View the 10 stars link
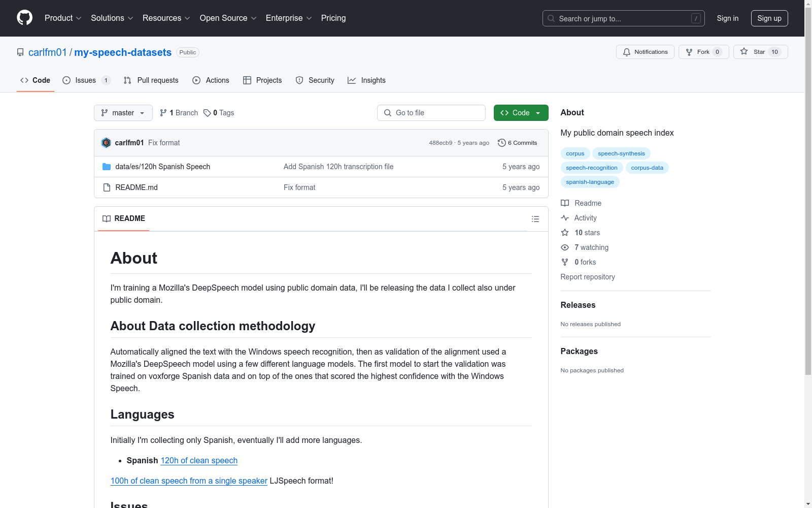The width and height of the screenshot is (812, 508). [x=581, y=233]
